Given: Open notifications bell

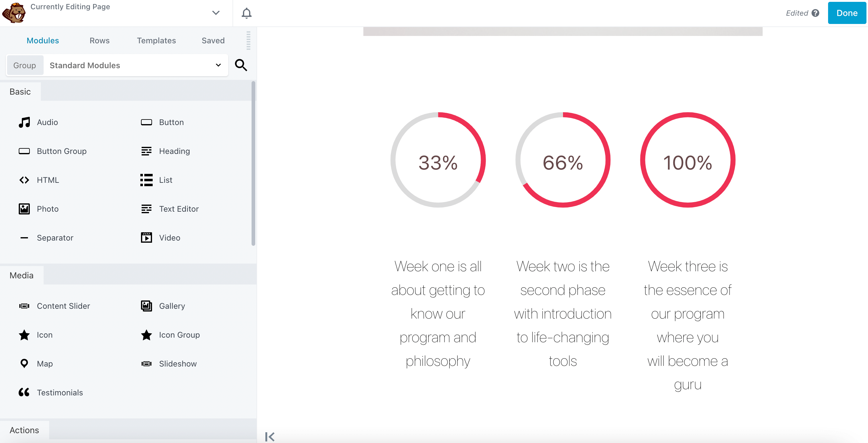Looking at the screenshot, I should tap(246, 13).
